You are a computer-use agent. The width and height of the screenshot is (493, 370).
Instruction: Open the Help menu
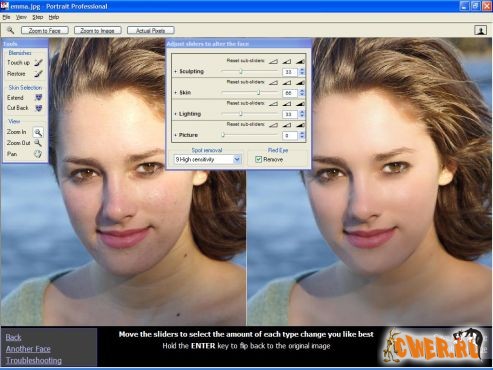[54, 17]
